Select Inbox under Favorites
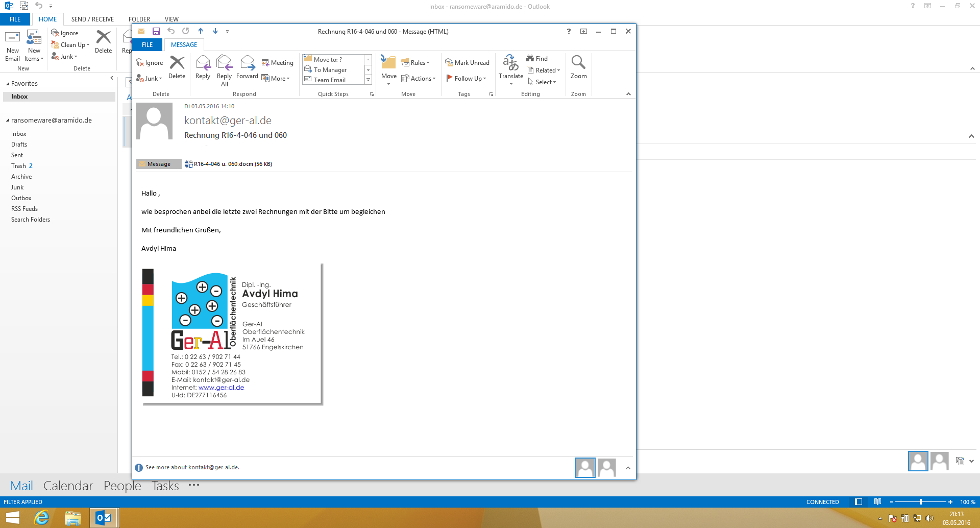Viewport: 980px width, 528px height. tap(59, 97)
